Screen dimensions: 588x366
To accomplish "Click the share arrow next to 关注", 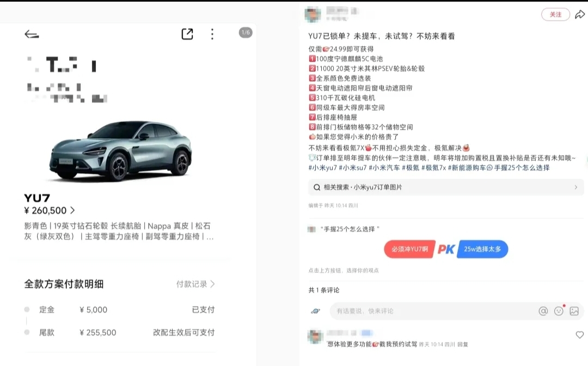I will pos(580,14).
